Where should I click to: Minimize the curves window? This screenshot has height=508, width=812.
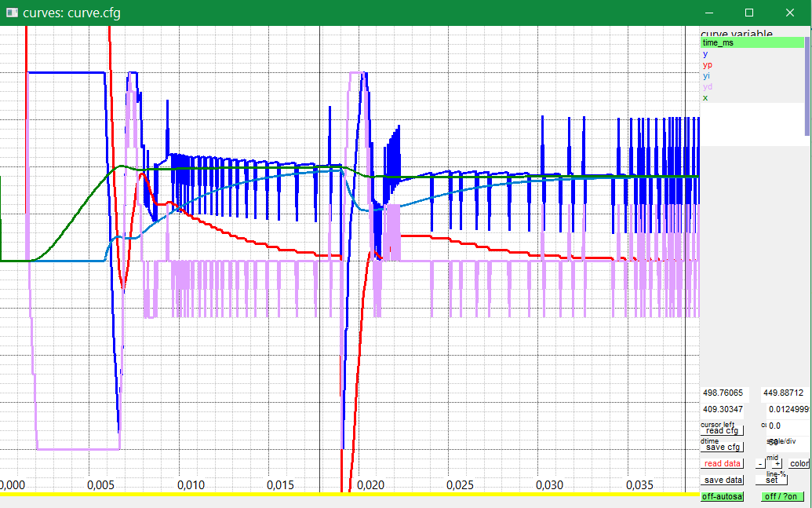point(709,13)
